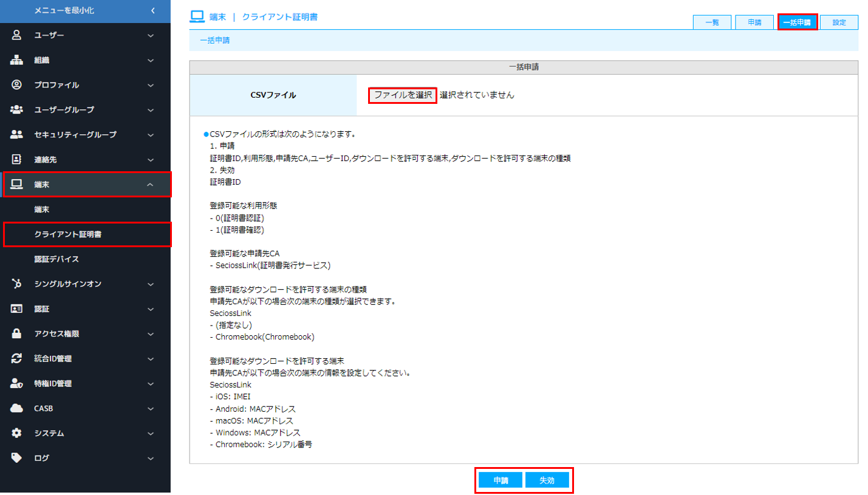Switch to the 設定 tab

tap(839, 22)
